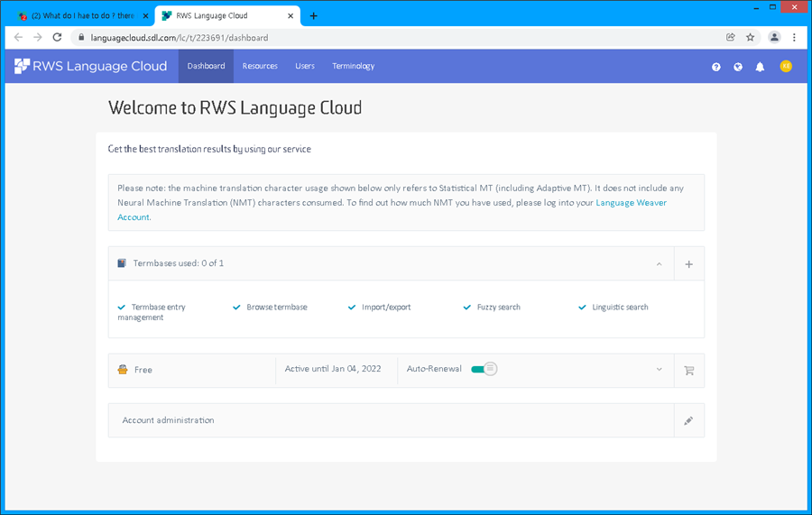Click the Free plan basket icon
The height and width of the screenshot is (515, 812).
click(123, 370)
